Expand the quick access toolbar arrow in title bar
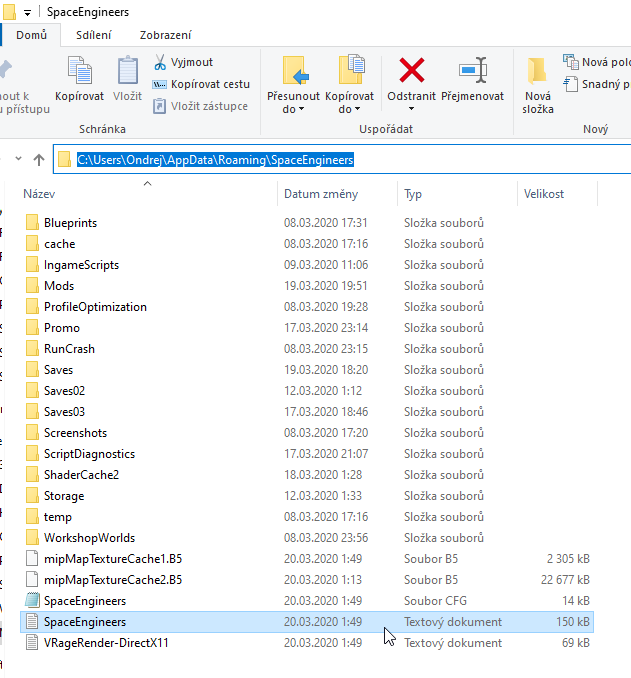Image resolution: width=631 pixels, height=678 pixels. pos(26,12)
